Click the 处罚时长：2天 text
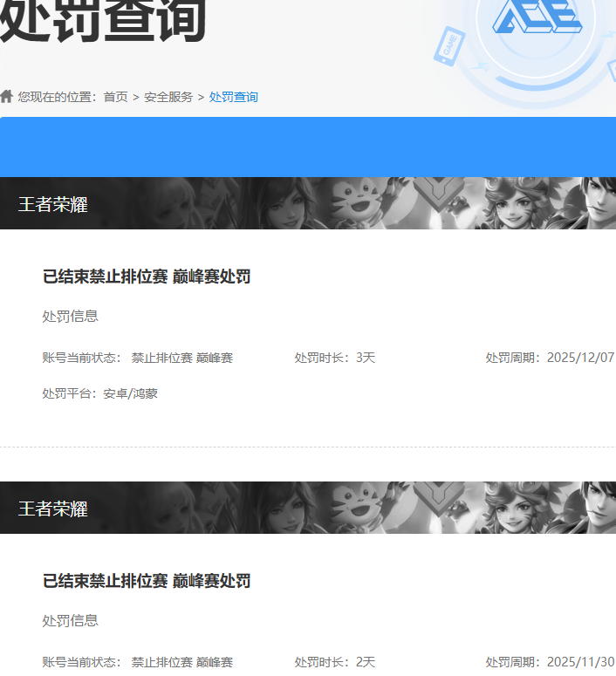 (335, 662)
